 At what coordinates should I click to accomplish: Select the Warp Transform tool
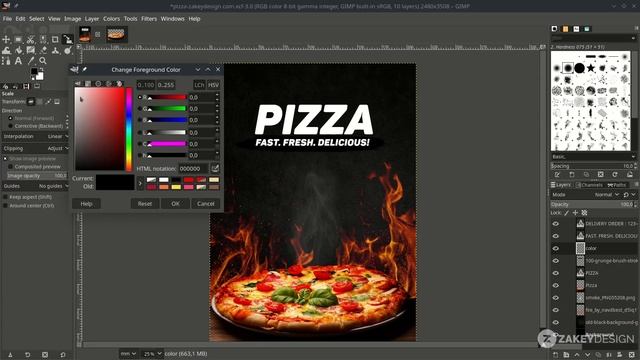(6, 50)
